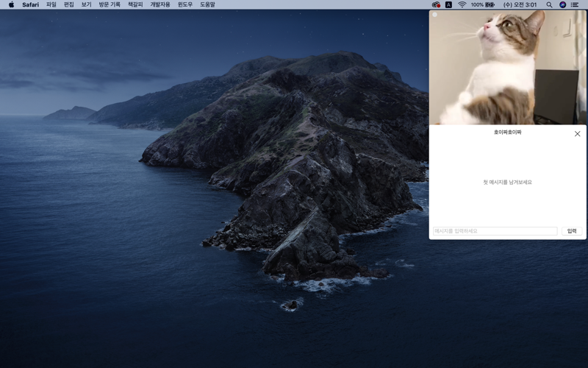
Task: Click the cat video thumbnail
Action: click(507, 67)
